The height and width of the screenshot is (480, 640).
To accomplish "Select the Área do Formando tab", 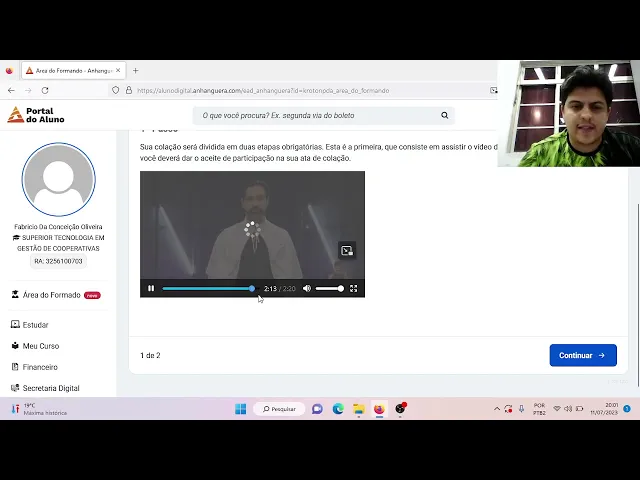I will (73, 71).
